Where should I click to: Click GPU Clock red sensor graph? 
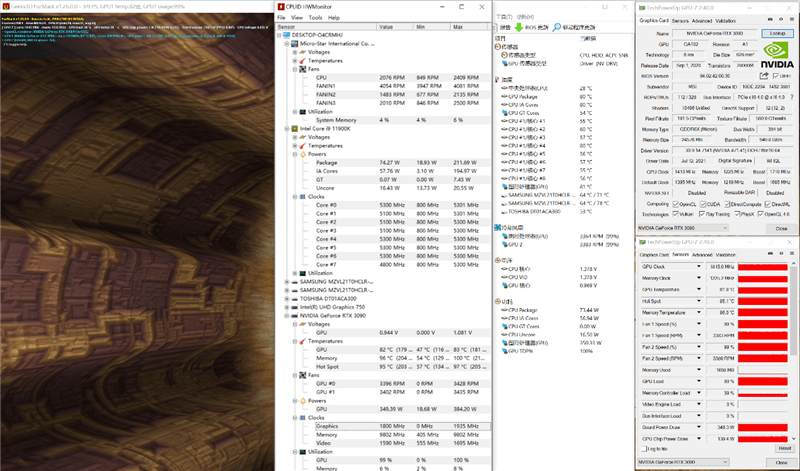[763, 267]
